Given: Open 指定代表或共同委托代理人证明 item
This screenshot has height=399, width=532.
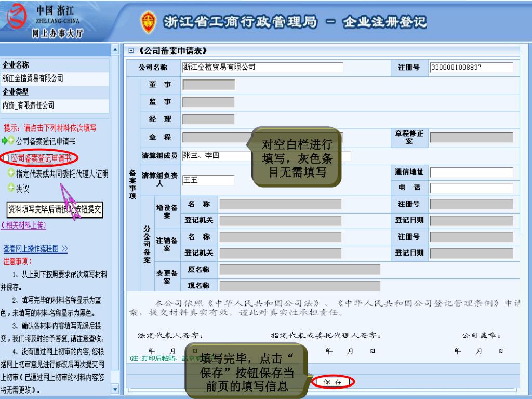Looking at the screenshot, I should coord(62,174).
